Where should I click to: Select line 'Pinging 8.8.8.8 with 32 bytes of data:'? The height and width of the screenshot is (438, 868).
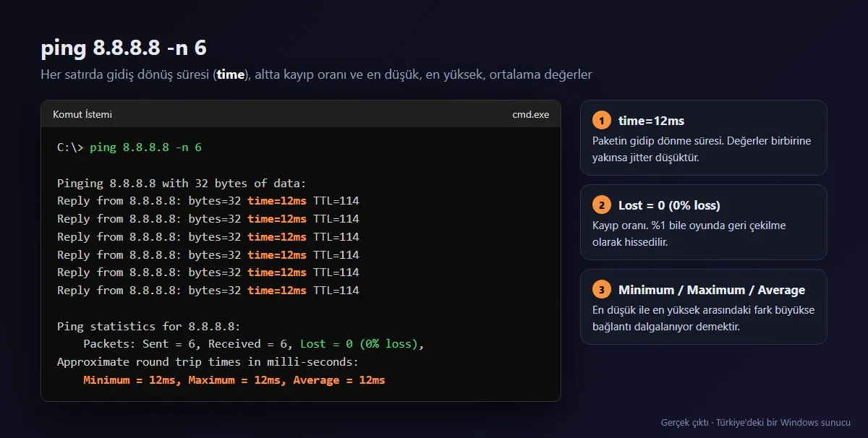pos(182,184)
